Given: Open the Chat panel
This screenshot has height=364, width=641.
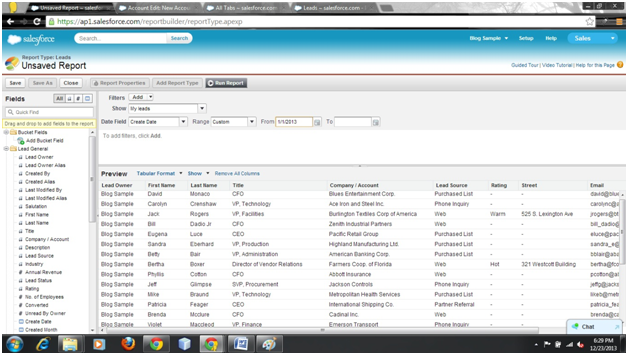Looking at the screenshot, I should pos(594,326).
